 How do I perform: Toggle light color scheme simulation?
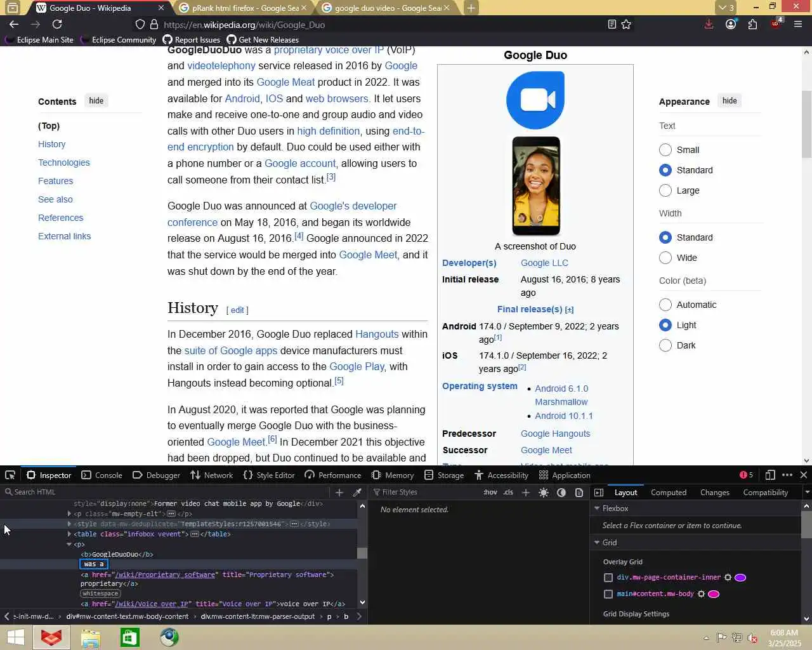point(544,492)
